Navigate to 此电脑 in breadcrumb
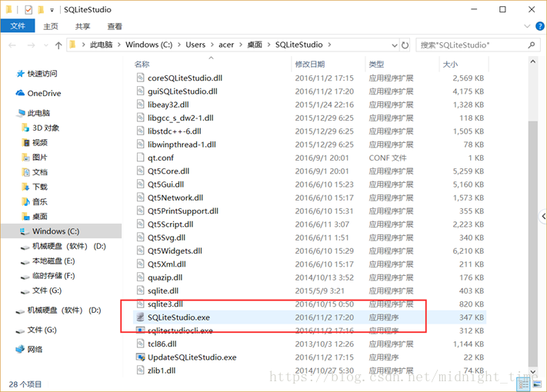The height and width of the screenshot is (392, 547). [102, 45]
